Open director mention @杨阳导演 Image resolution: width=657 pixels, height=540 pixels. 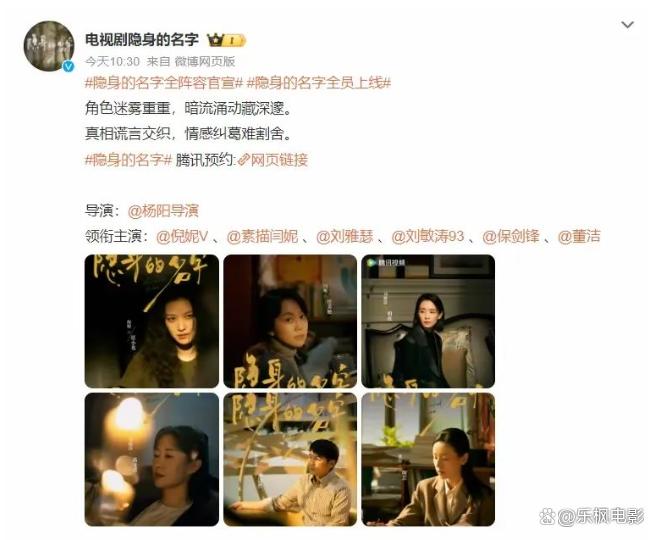(163, 211)
